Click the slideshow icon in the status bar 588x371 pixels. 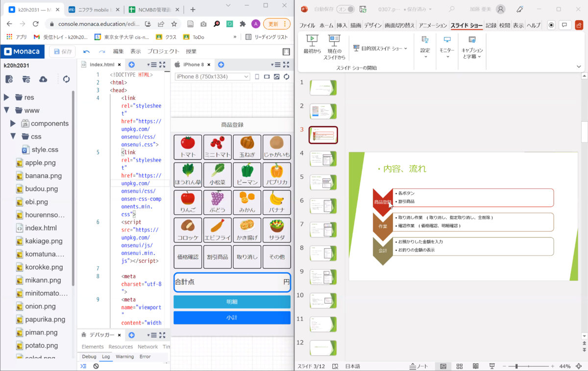[x=492, y=366]
